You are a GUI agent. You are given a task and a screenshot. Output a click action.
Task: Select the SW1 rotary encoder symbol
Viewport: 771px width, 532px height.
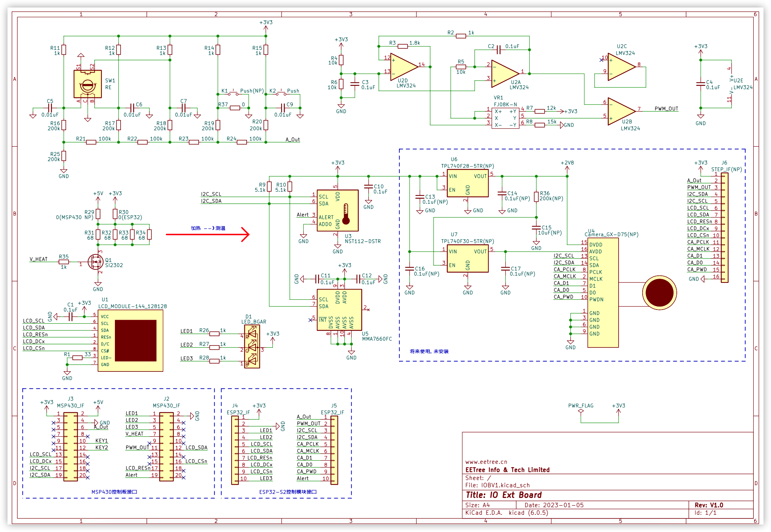coord(87,84)
